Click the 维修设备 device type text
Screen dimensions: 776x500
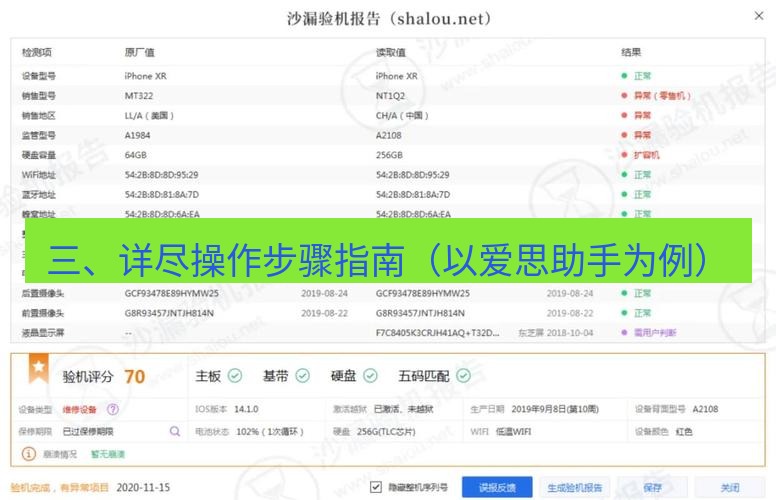(80, 410)
